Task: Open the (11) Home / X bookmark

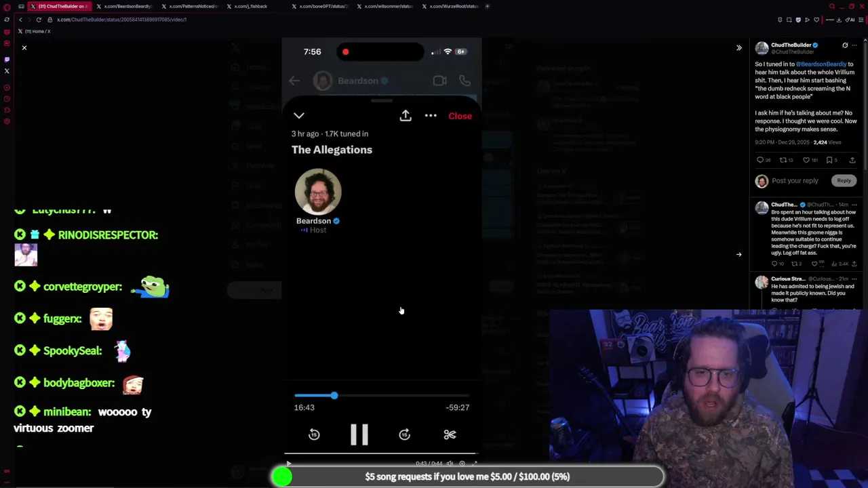Action: pyautogui.click(x=35, y=31)
